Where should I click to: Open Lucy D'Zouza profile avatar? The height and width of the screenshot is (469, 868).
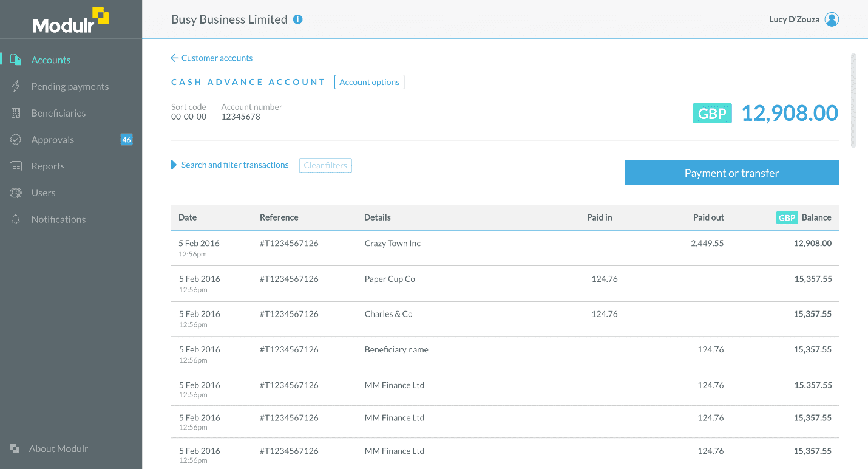point(832,19)
